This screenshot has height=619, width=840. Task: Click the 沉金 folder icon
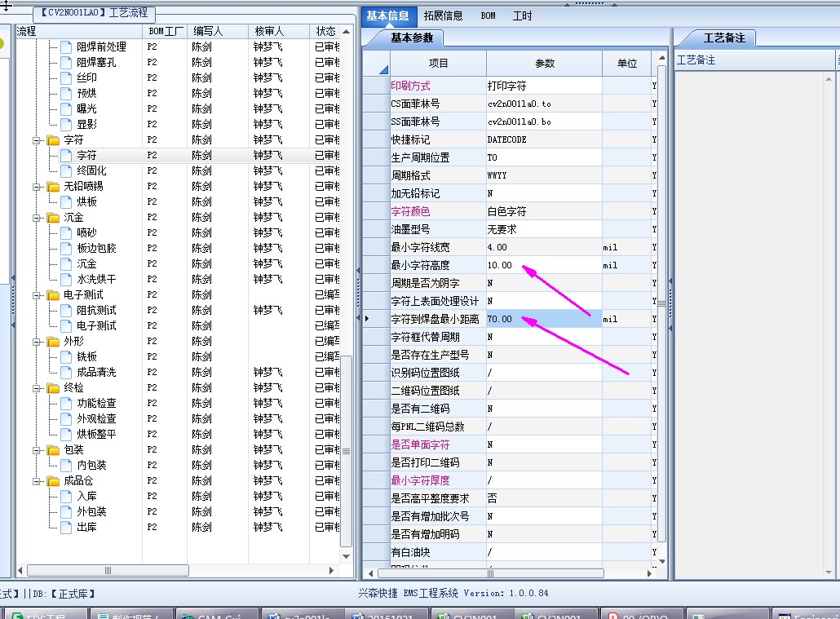pos(53,218)
